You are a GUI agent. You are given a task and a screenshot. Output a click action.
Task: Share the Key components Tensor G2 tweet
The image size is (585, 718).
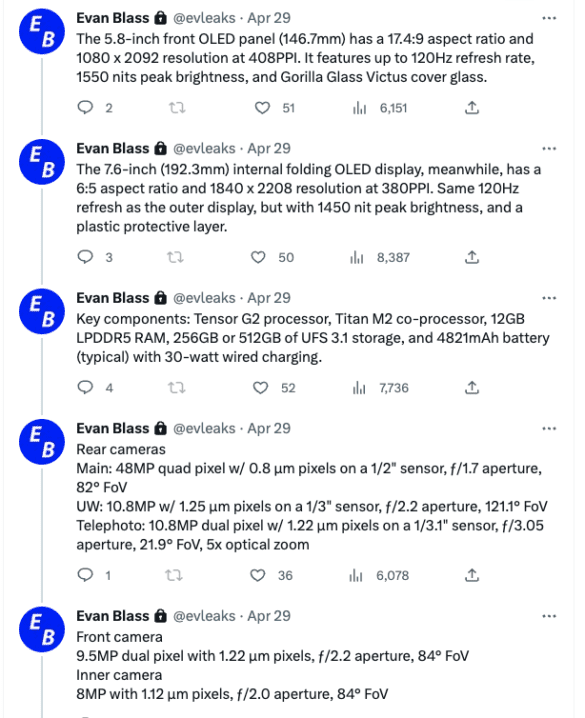(472, 388)
